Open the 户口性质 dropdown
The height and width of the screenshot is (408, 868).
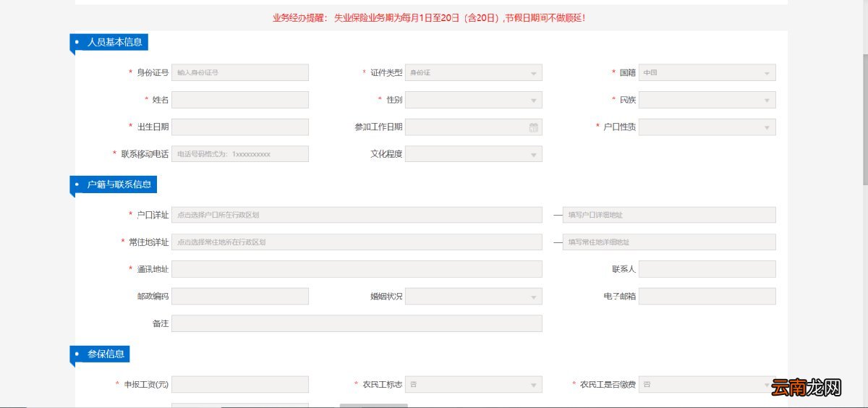pos(707,127)
